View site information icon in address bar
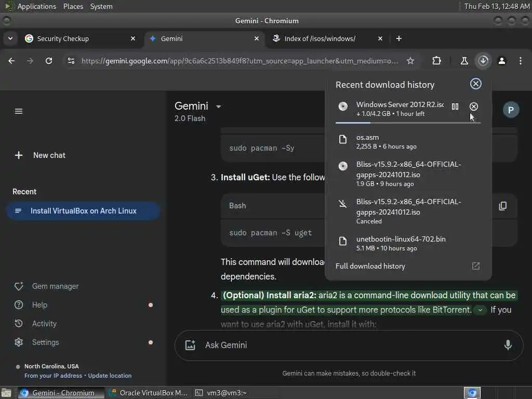The width and height of the screenshot is (532, 399). click(x=71, y=61)
